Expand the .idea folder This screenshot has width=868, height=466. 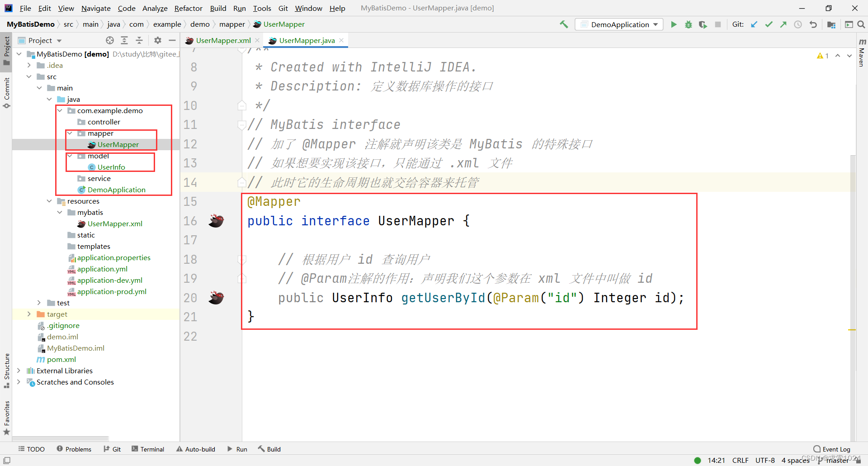pyautogui.click(x=29, y=65)
